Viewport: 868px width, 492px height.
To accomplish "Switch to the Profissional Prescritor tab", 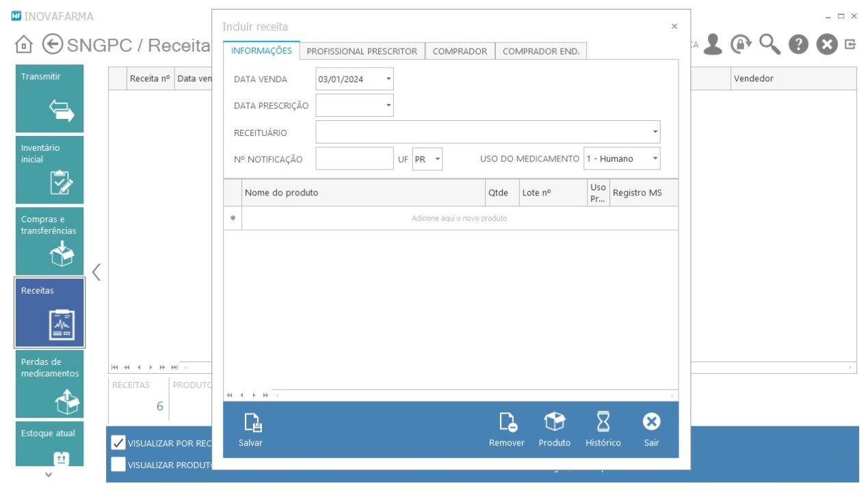I will click(361, 51).
